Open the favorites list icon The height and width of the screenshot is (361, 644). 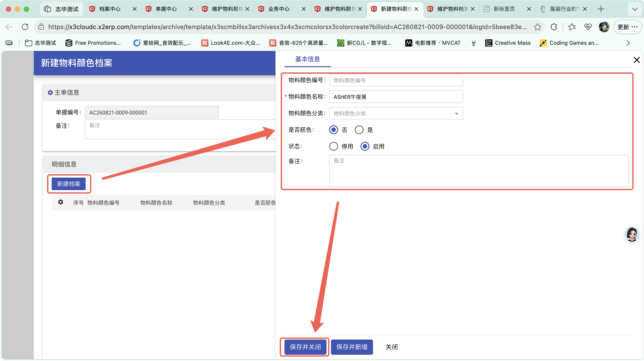pyautogui.click(x=572, y=27)
